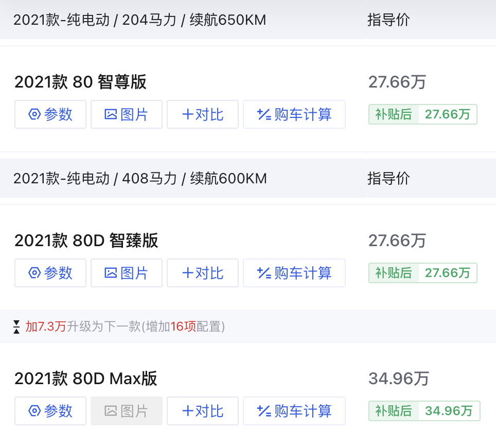Click 补贴后 27.66万 badge for 80 智尊版
This screenshot has height=448, width=496.
[422, 114]
